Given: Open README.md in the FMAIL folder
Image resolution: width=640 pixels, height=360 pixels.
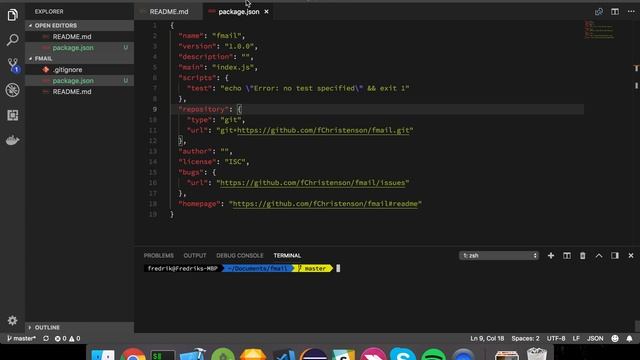Looking at the screenshot, I should point(80,92).
